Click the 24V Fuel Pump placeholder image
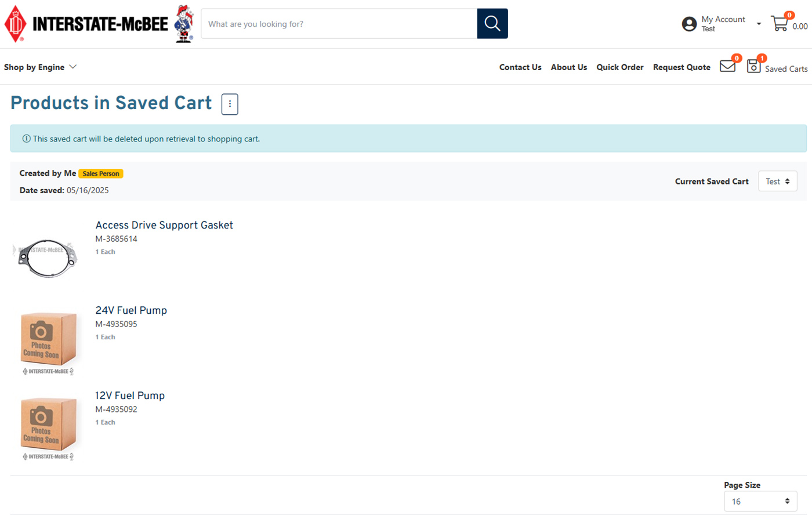This screenshot has height=522, width=812. click(48, 343)
